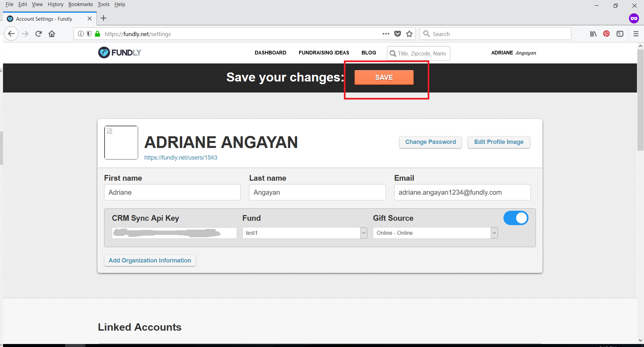The image size is (644, 347).
Task: Click the scrollbar down arrow
Action: pyautogui.click(x=640, y=340)
